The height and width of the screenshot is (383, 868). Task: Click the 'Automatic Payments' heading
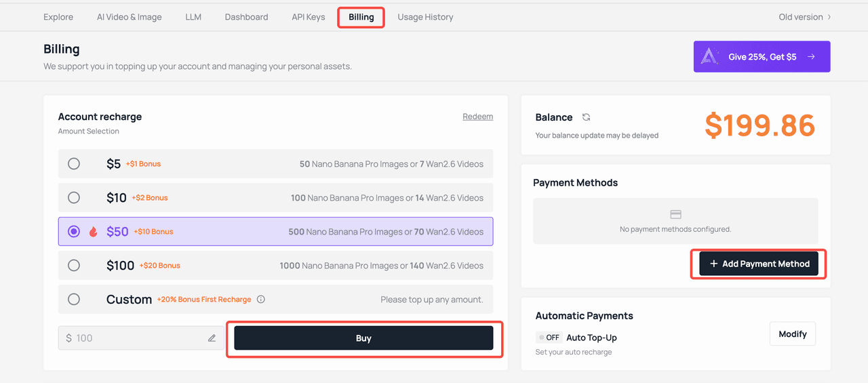point(585,316)
